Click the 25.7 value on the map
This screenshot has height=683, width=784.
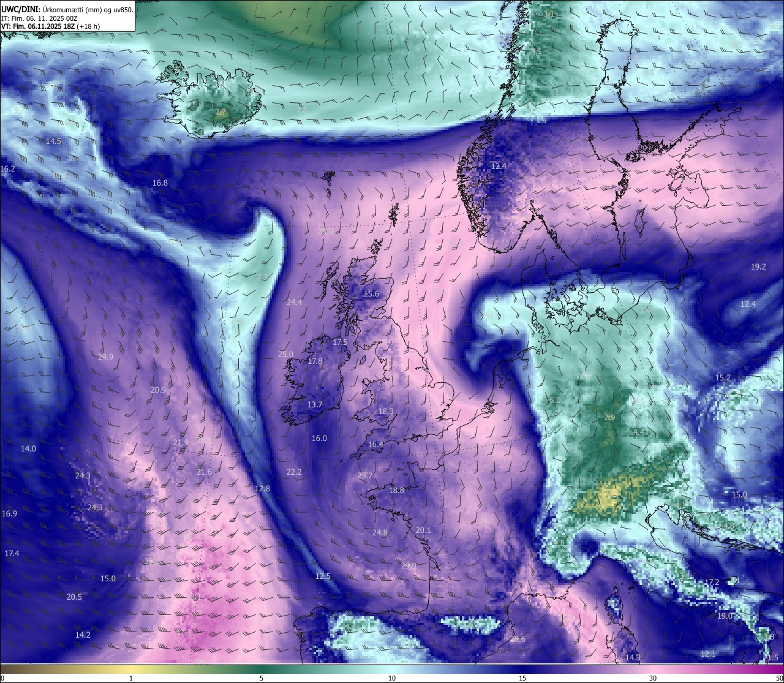(x=365, y=475)
